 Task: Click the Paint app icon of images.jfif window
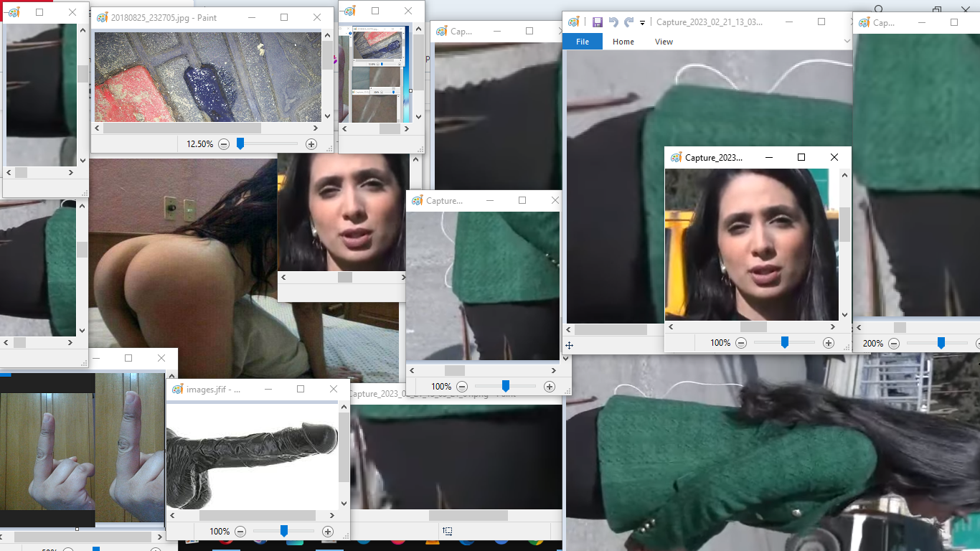pos(176,390)
